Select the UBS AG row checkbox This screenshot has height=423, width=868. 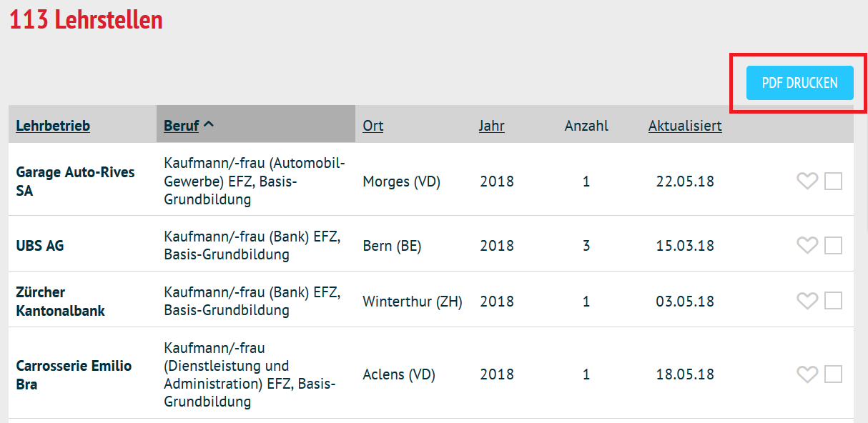point(833,246)
